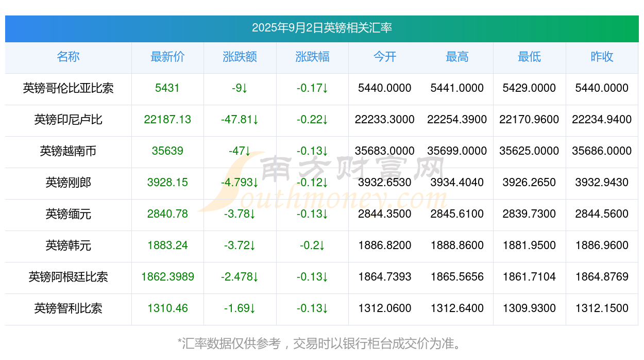644x360 pixels.
Task: Click latest price 5431
Action: [167, 88]
